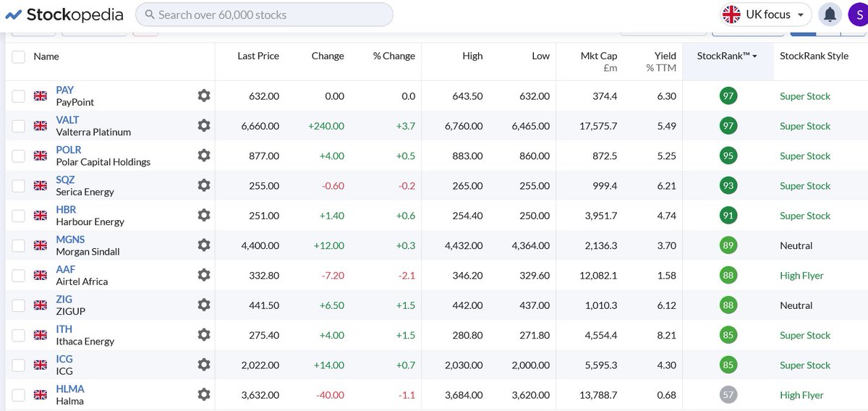The height and width of the screenshot is (411, 868).
Task: Tick the PayPoint row checkbox
Action: click(x=18, y=96)
